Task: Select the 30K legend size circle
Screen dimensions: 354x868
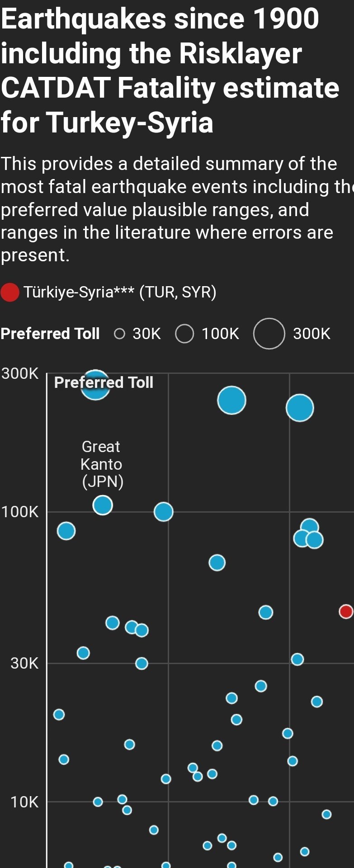Action: coord(119,334)
